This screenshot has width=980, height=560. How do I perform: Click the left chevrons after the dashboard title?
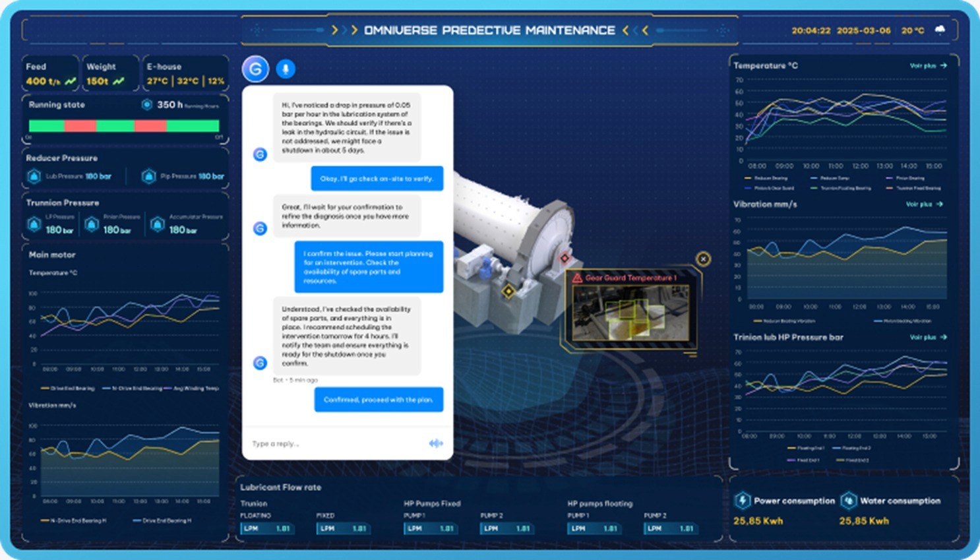pyautogui.click(x=636, y=30)
